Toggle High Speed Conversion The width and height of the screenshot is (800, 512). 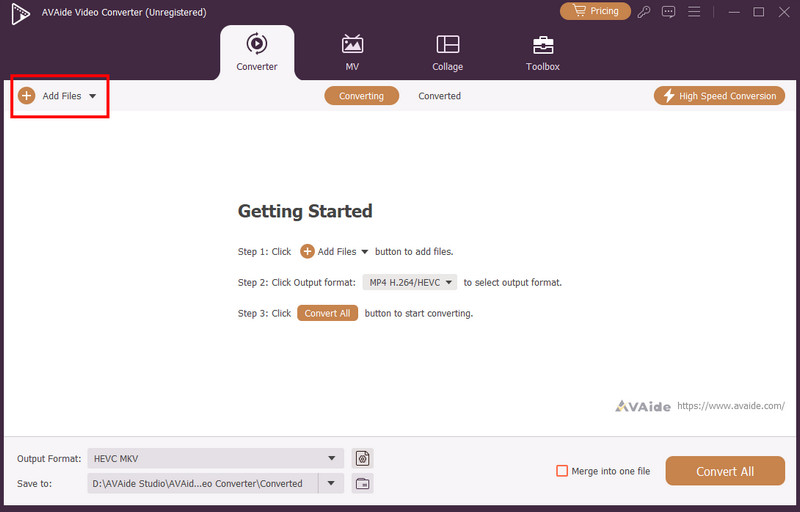click(x=719, y=96)
